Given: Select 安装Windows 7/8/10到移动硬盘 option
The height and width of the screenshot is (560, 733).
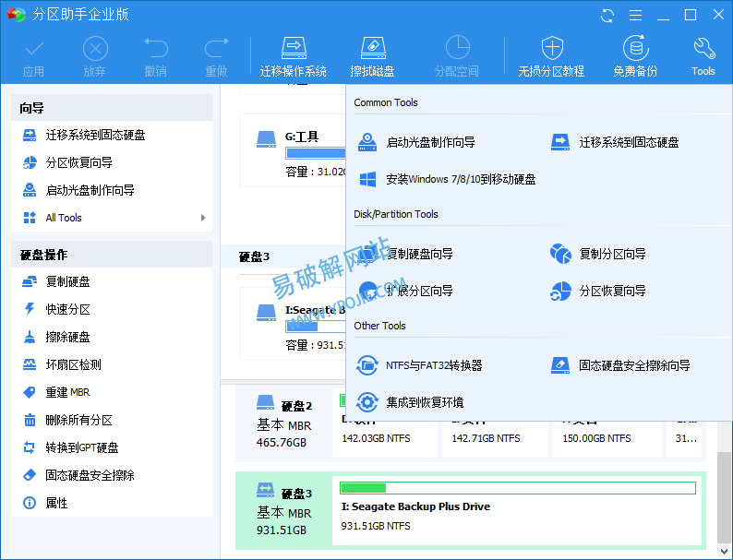Looking at the screenshot, I should pyautogui.click(x=460, y=179).
